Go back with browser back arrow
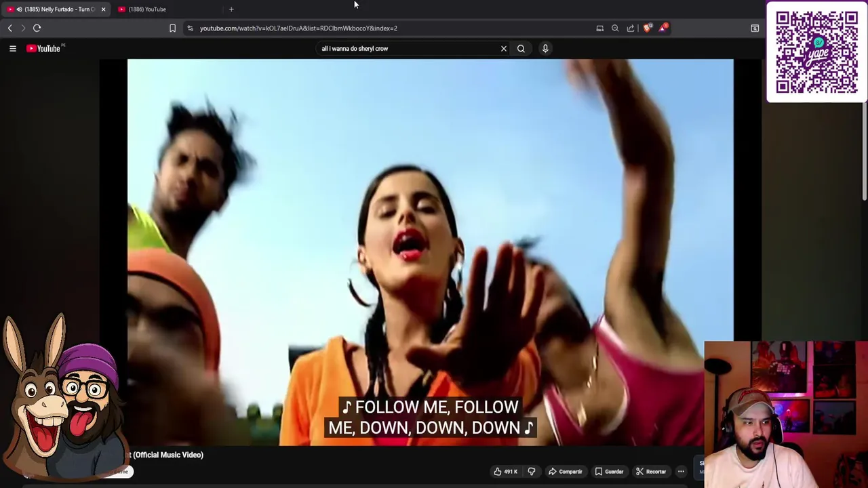 [x=9, y=28]
